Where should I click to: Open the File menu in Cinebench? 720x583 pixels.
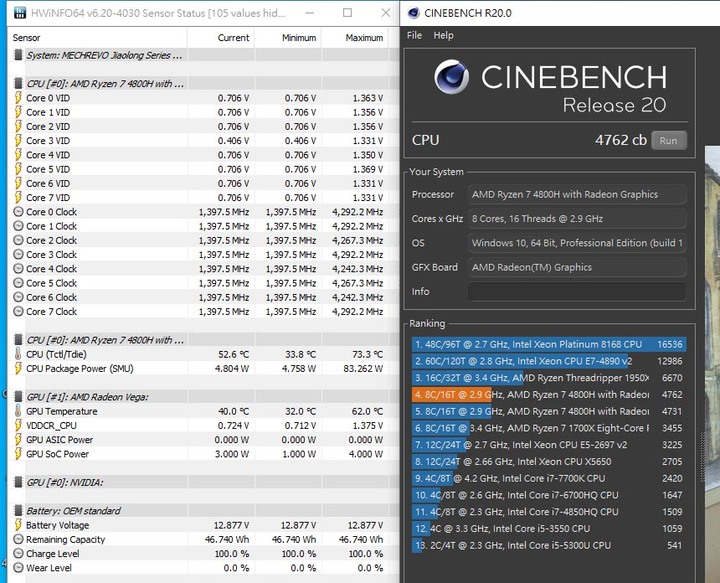[414, 35]
